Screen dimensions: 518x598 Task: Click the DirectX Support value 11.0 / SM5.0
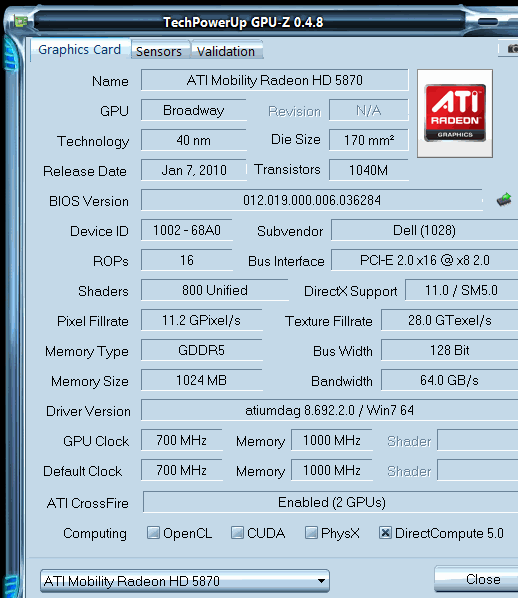(462, 290)
